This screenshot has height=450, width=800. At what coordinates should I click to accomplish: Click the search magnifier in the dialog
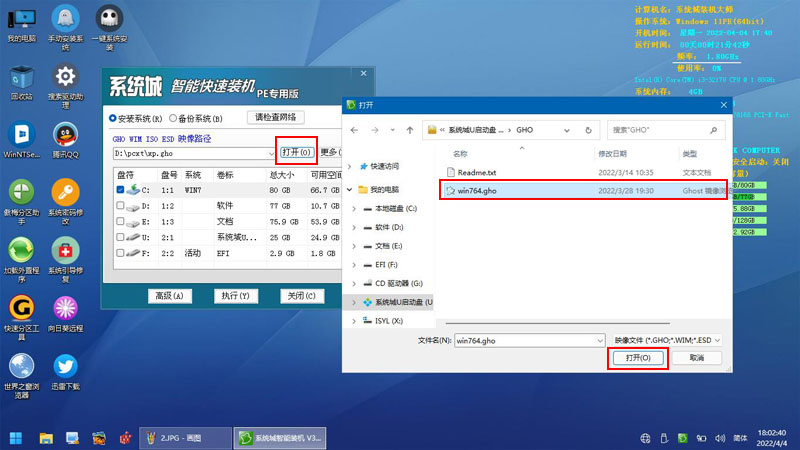click(x=713, y=130)
